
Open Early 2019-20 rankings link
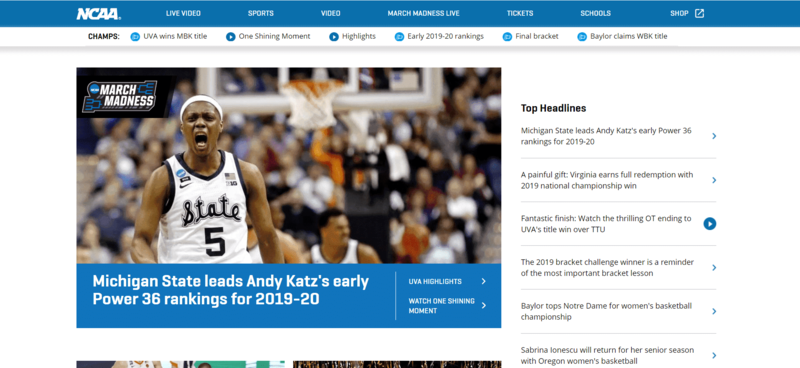(x=445, y=36)
